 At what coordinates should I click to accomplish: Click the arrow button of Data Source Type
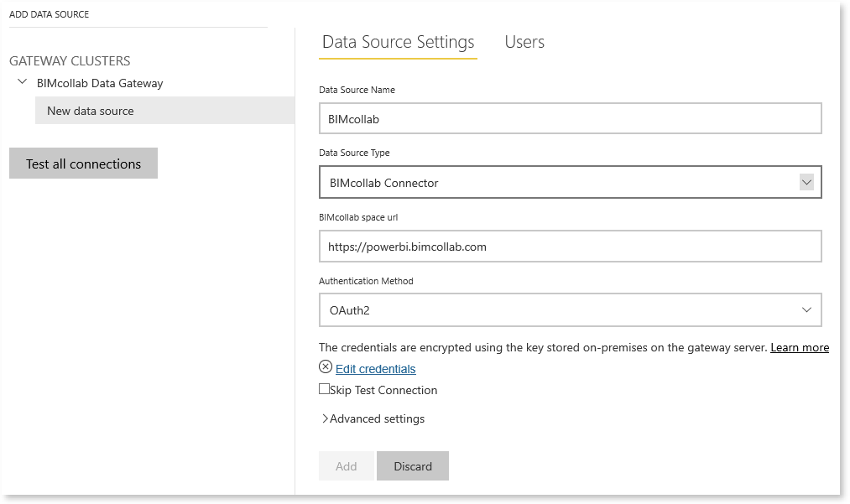806,182
